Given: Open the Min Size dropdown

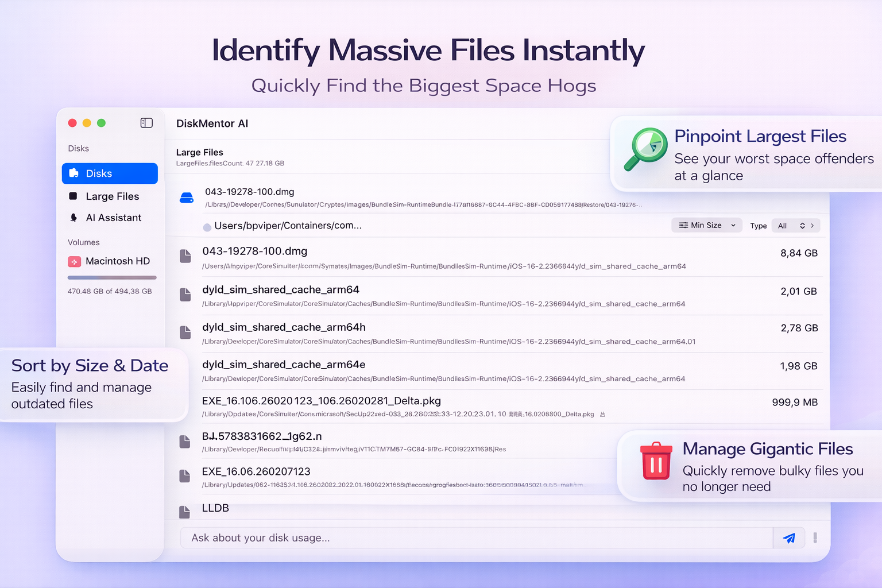Looking at the screenshot, I should [x=706, y=225].
